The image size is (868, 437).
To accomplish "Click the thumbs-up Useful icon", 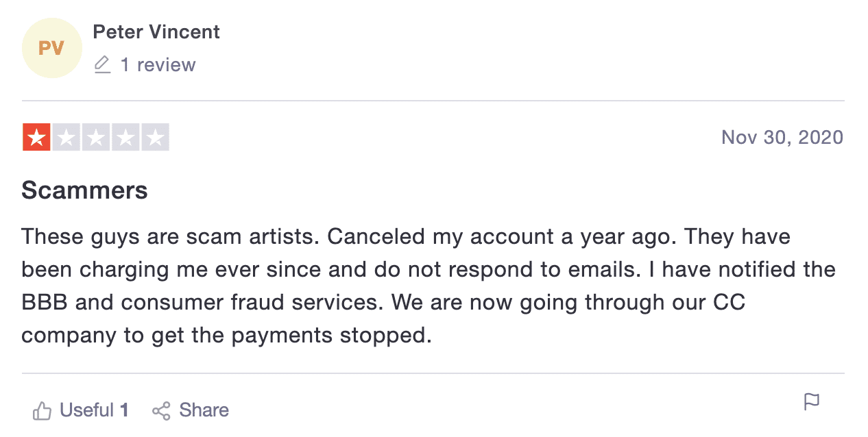I will [43, 411].
